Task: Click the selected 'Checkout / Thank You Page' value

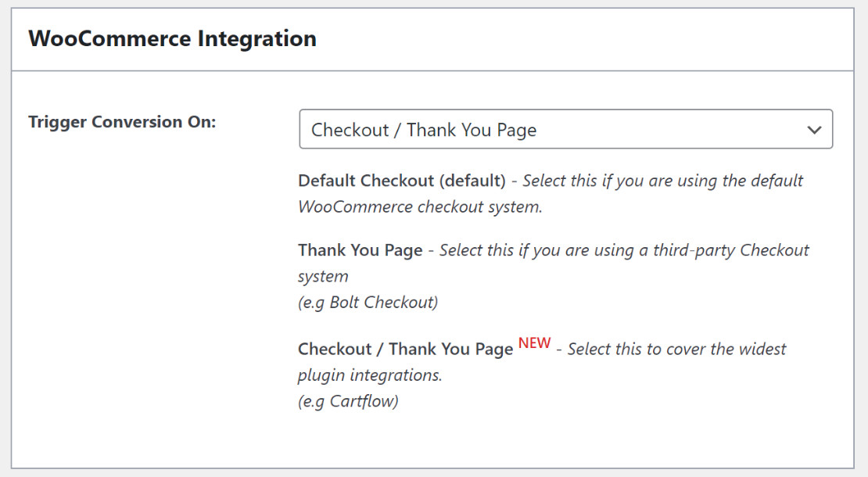Action: pos(424,130)
